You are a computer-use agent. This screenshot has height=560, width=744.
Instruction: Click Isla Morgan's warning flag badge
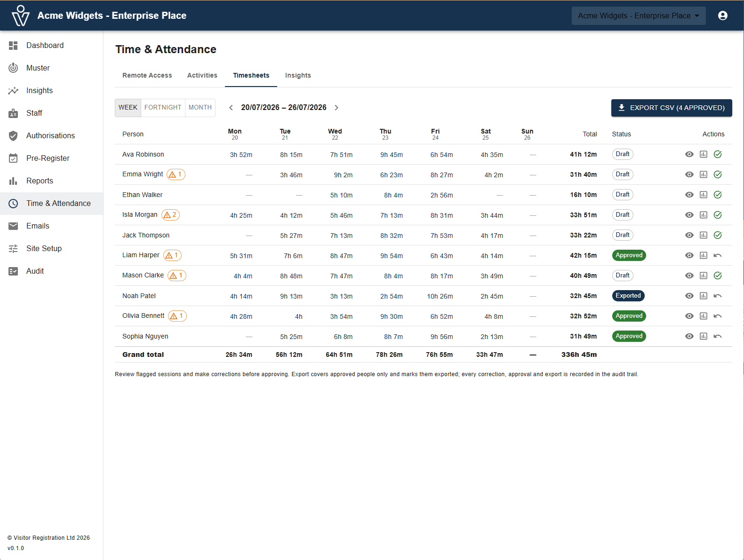(170, 215)
